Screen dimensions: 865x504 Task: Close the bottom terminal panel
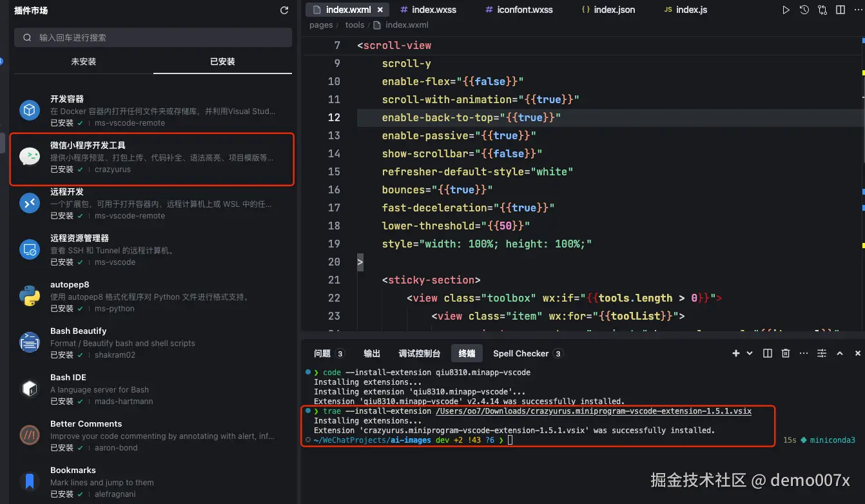coord(858,353)
